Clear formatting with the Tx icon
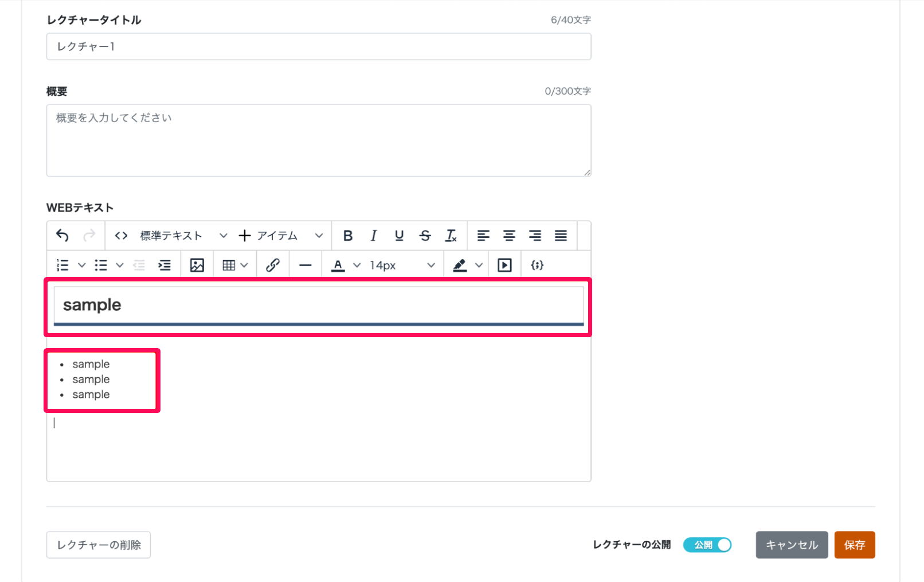This screenshot has width=924, height=582. (x=451, y=236)
